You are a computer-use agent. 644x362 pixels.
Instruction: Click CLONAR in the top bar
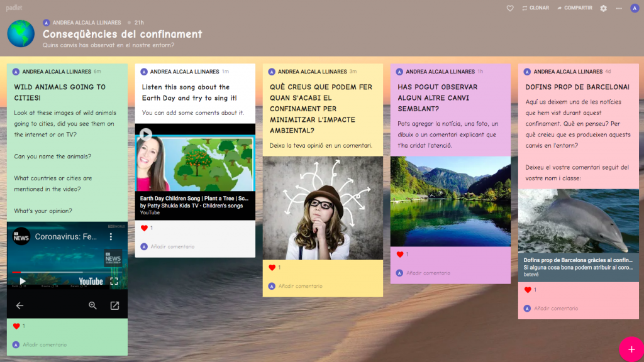click(x=535, y=8)
